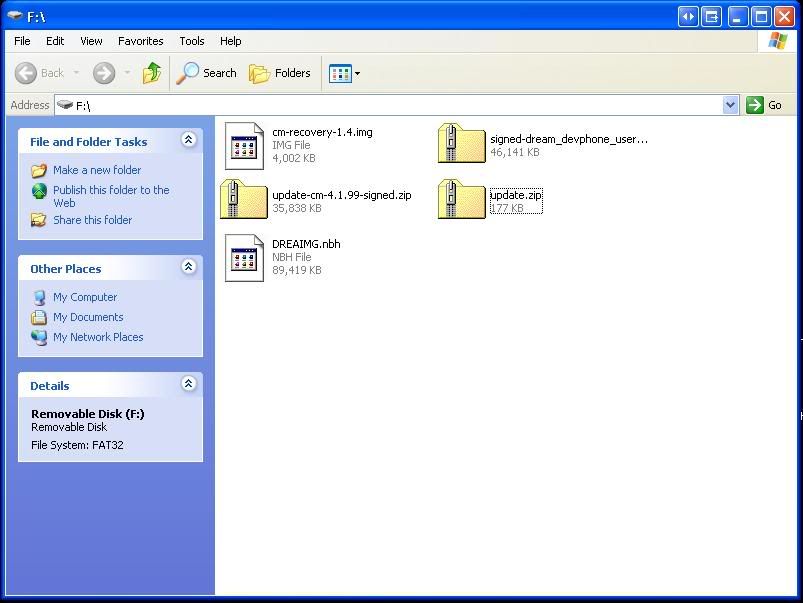803x603 pixels.
Task: Minimize the F:\ window
Action: pyautogui.click(x=737, y=17)
